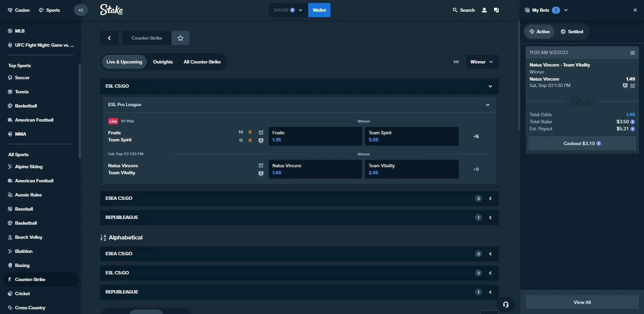Image resolution: width=644 pixels, height=314 pixels.
Task: Open the chat icon in header
Action: [x=496, y=10]
